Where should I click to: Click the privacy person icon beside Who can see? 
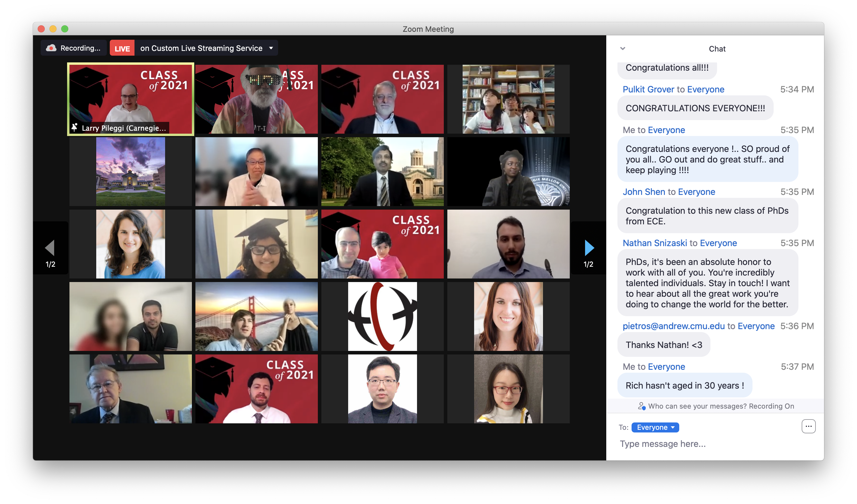[641, 406]
